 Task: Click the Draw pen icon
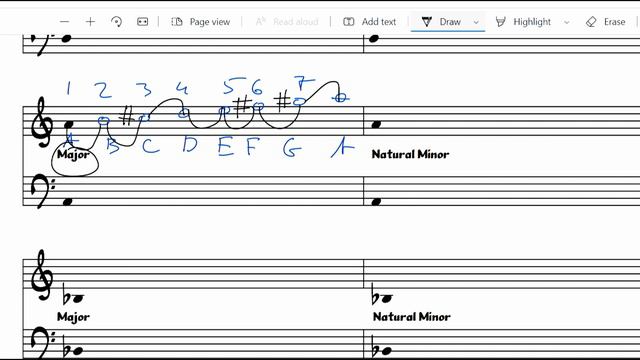tap(427, 22)
